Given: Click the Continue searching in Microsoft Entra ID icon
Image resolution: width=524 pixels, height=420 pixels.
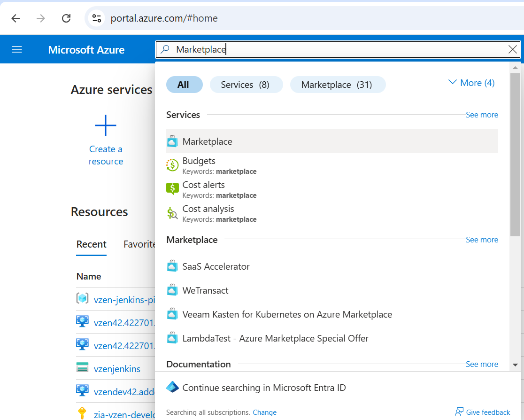Looking at the screenshot, I should 172,387.
